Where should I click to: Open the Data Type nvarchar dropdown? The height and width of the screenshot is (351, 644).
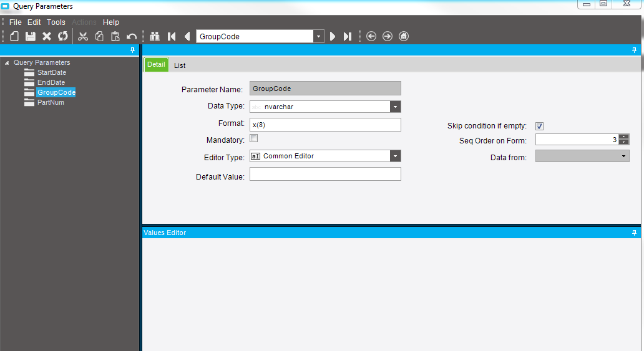395,107
